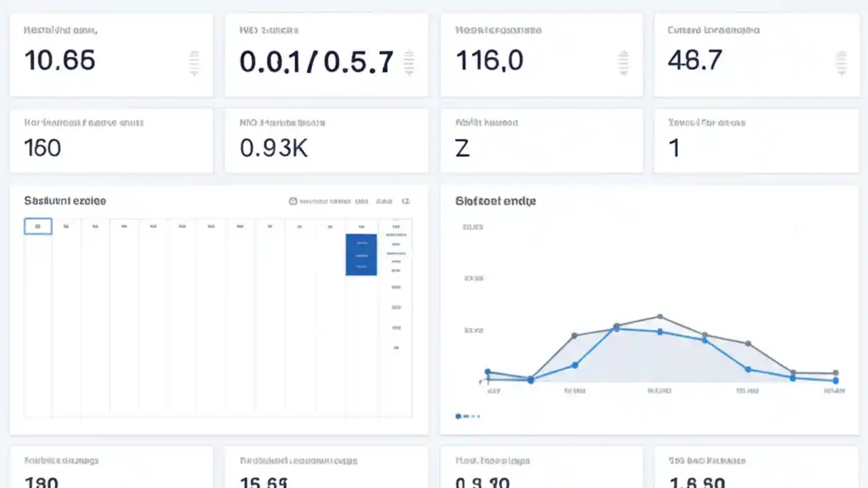The image size is (868, 488).
Task: Toggle the blue series in the line chart legend
Action: click(x=458, y=416)
